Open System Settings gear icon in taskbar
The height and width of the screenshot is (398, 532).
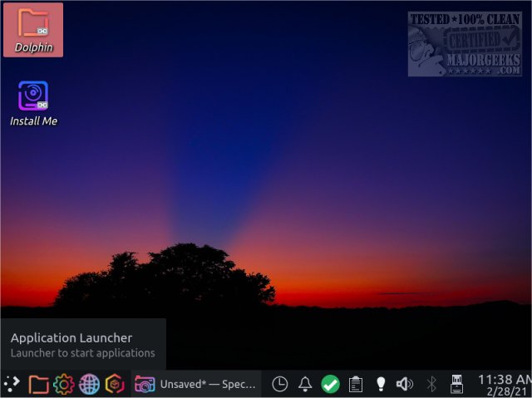tap(64, 384)
